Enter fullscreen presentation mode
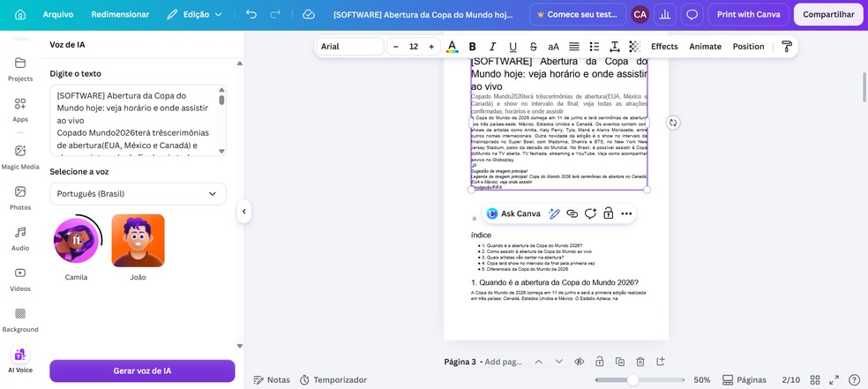Viewport: 868px width, 389px height. pos(834,379)
